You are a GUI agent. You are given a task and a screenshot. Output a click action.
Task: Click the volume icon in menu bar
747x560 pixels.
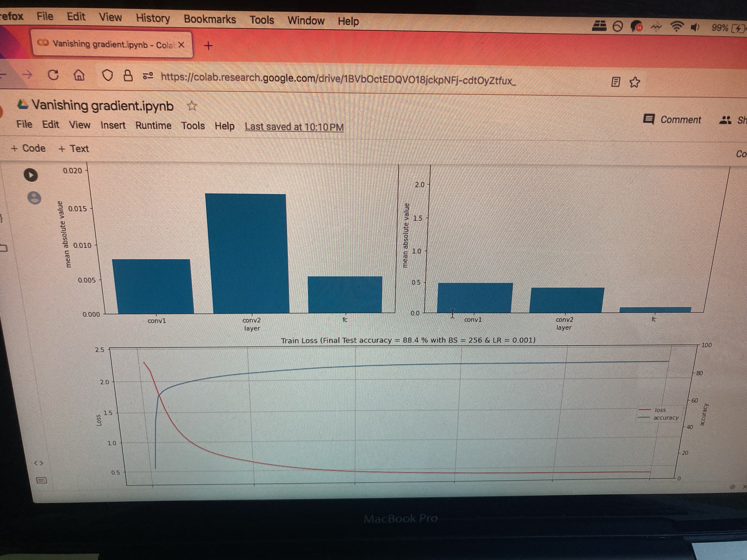(695, 27)
